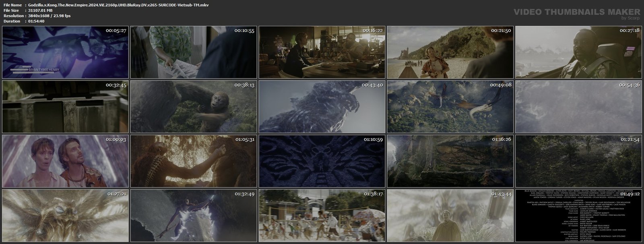The height and width of the screenshot is (244, 644).
Task: Select the crowd frame at 01:38:17
Action: (322, 215)
